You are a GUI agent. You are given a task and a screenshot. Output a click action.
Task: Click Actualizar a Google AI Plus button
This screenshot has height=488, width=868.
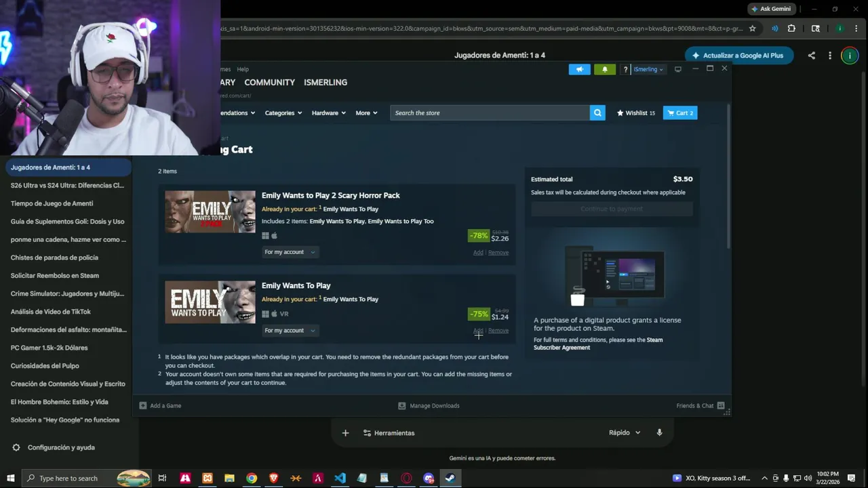(x=738, y=56)
